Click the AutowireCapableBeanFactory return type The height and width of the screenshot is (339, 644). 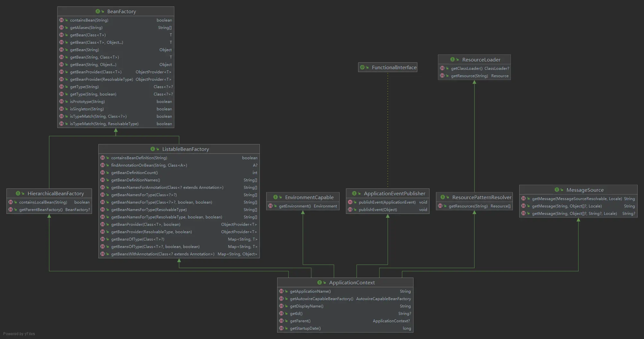[x=384, y=298]
